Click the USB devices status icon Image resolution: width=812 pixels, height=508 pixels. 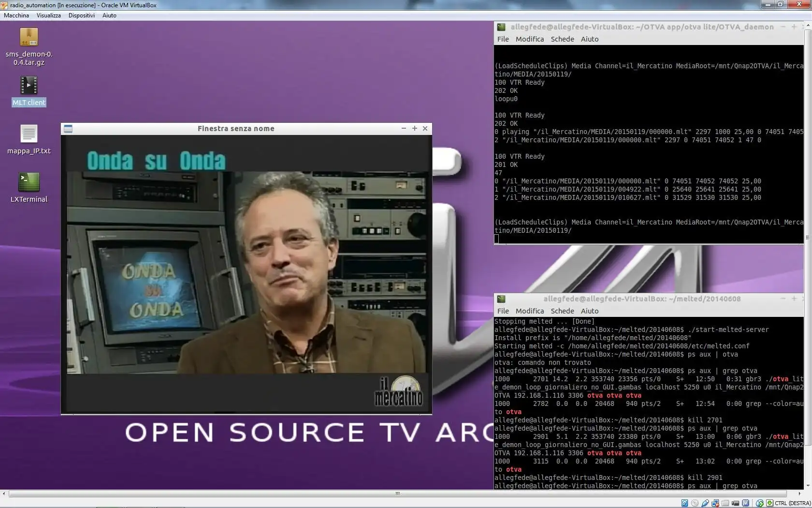click(x=705, y=503)
